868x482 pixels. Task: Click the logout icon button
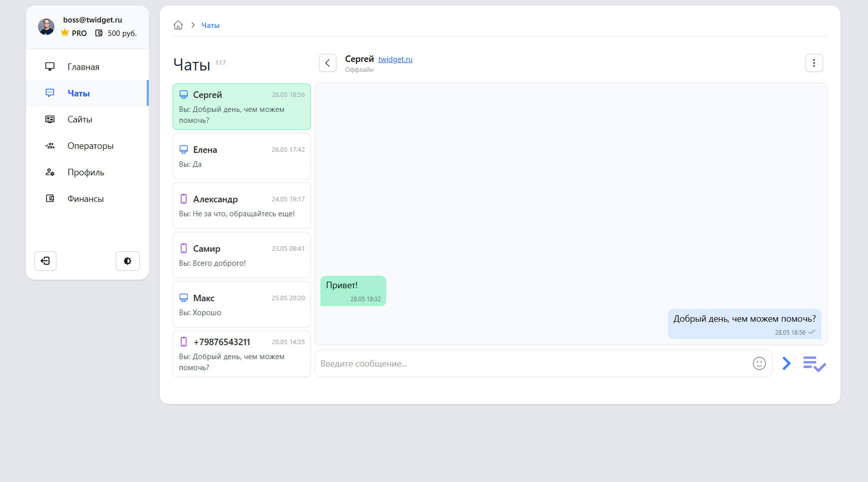pos(45,261)
